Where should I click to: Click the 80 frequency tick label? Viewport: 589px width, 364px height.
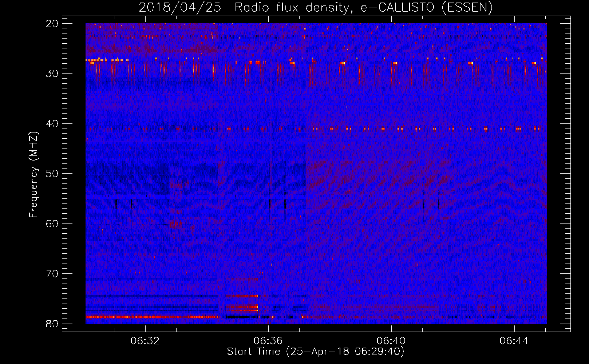coord(52,324)
